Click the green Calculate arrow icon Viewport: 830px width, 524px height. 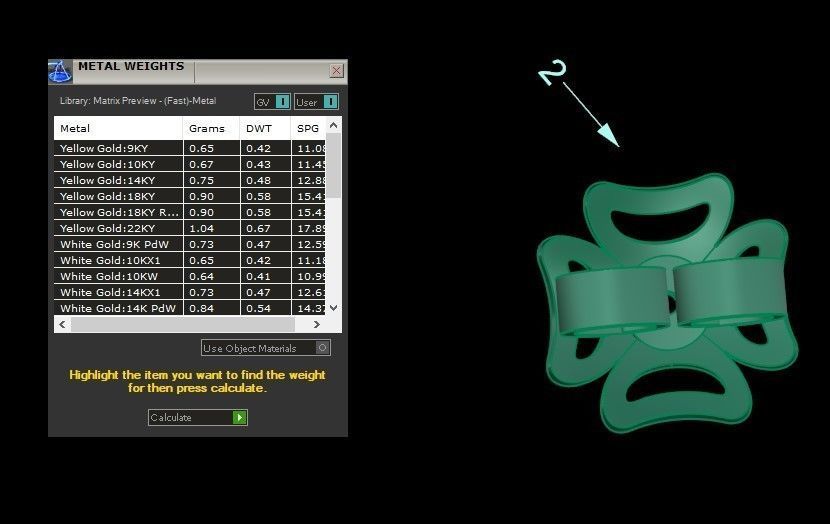pyautogui.click(x=239, y=418)
